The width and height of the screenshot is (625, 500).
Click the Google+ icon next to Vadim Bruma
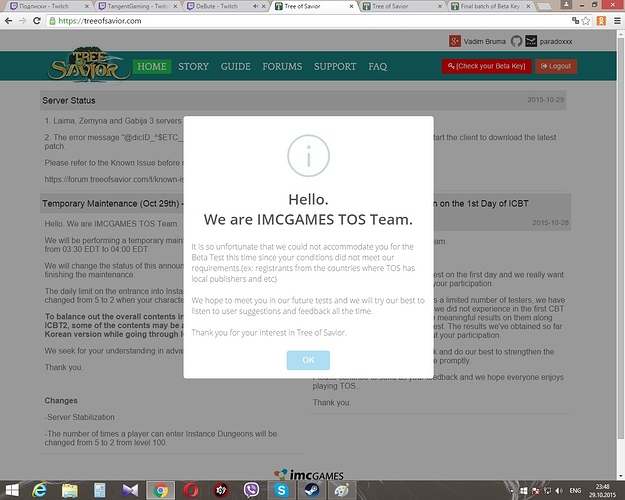[x=457, y=41]
